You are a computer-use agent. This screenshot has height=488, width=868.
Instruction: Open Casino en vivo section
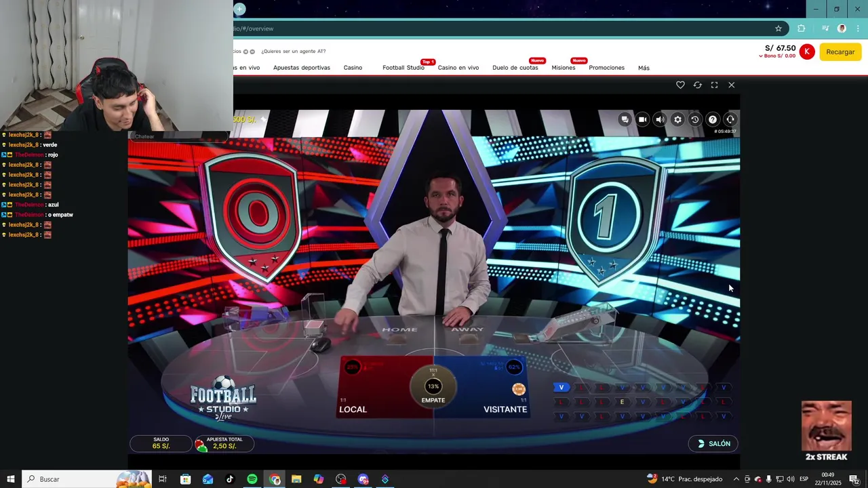(458, 68)
